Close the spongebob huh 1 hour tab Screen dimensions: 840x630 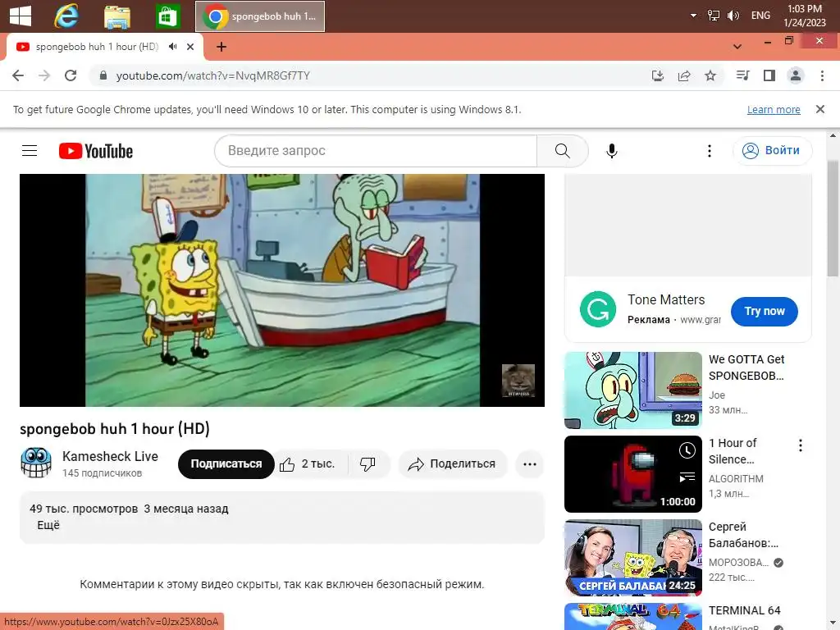190,47
